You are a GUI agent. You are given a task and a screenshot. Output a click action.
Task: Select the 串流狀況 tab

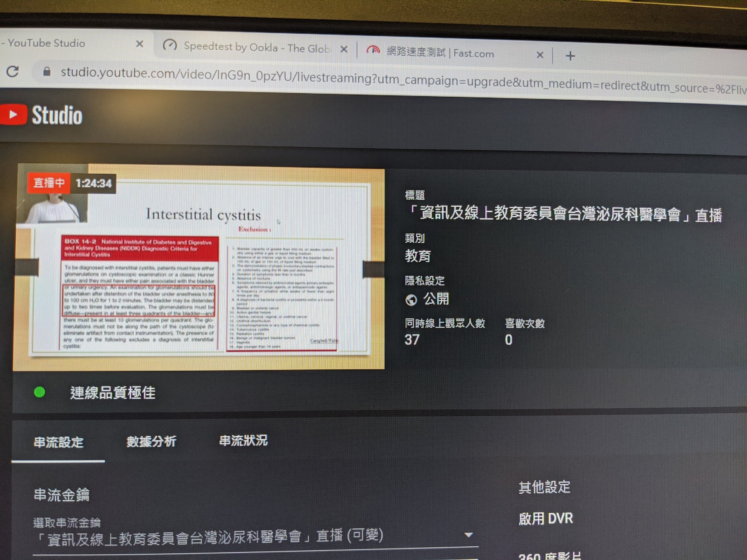point(243,440)
